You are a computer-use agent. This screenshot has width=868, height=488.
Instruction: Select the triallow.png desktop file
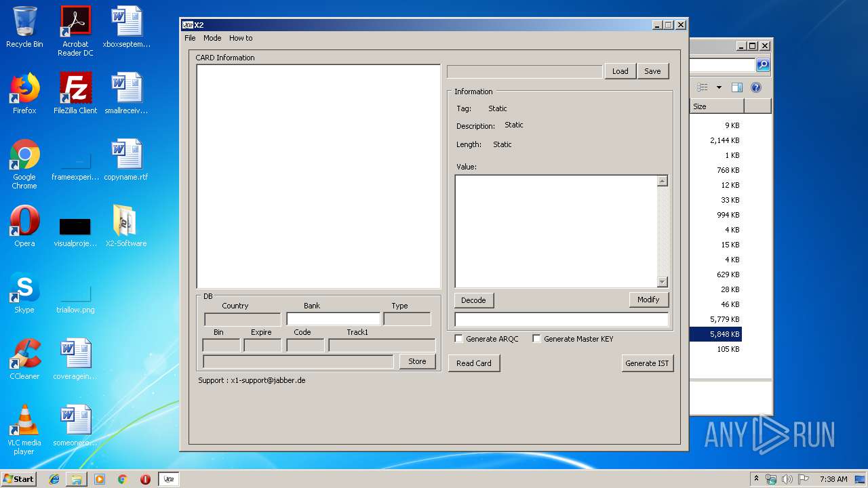[x=75, y=298]
